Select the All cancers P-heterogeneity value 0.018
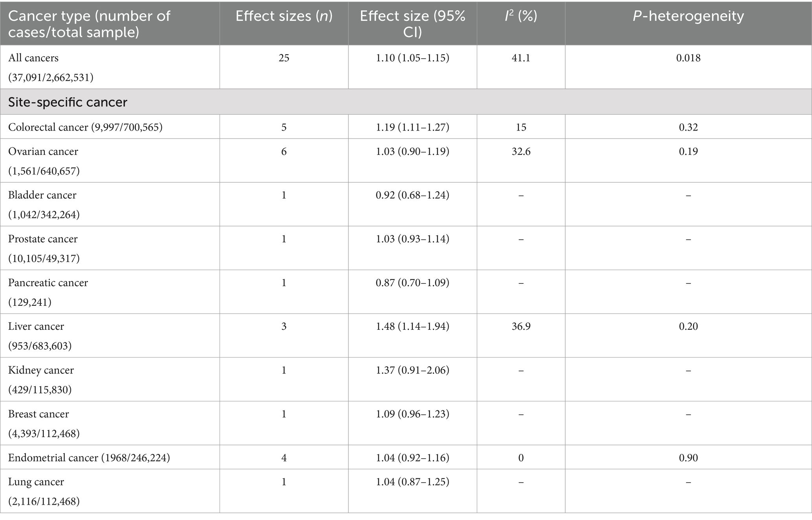The height and width of the screenshot is (520, 812). click(688, 58)
